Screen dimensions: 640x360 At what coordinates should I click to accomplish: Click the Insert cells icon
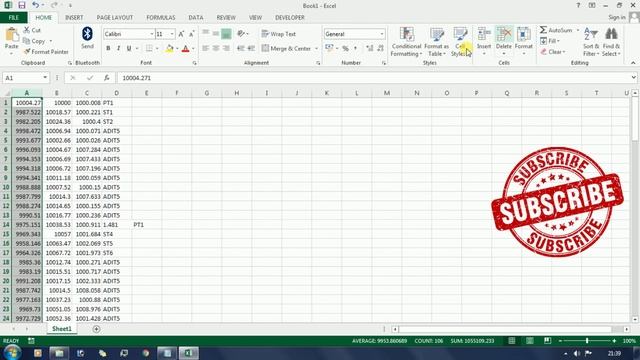484,34
